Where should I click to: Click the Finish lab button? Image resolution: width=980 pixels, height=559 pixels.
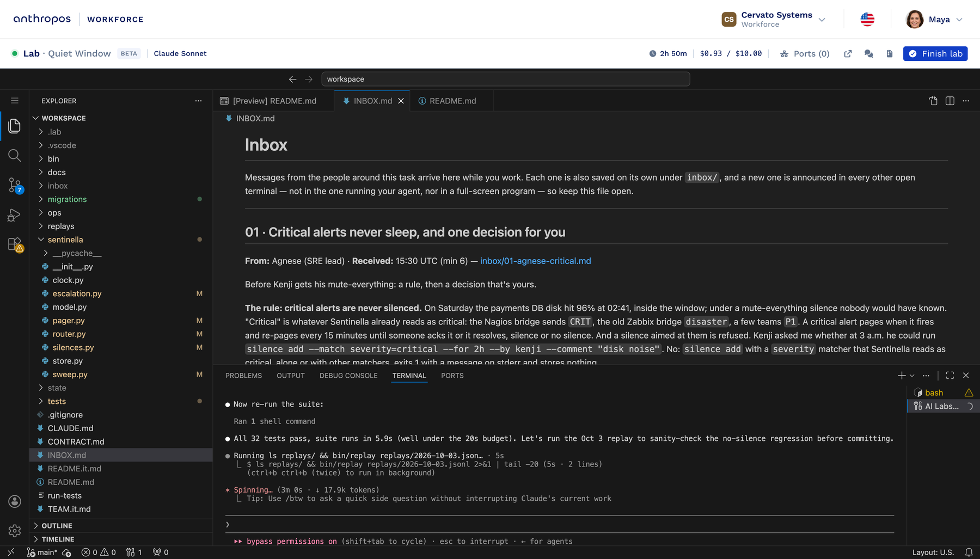[x=935, y=54]
